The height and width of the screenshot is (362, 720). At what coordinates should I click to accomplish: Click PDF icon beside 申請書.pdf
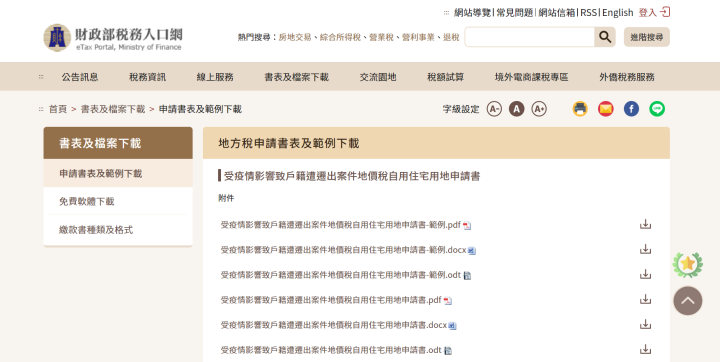[448, 301]
